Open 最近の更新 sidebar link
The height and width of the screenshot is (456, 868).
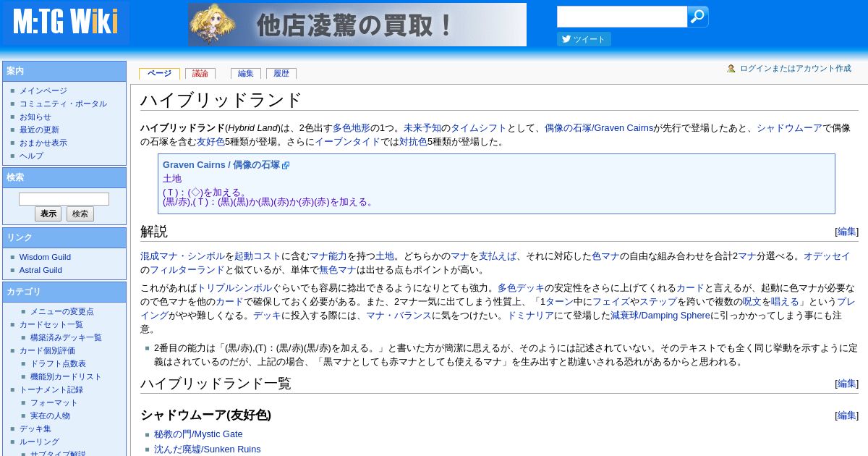pyautogui.click(x=39, y=130)
